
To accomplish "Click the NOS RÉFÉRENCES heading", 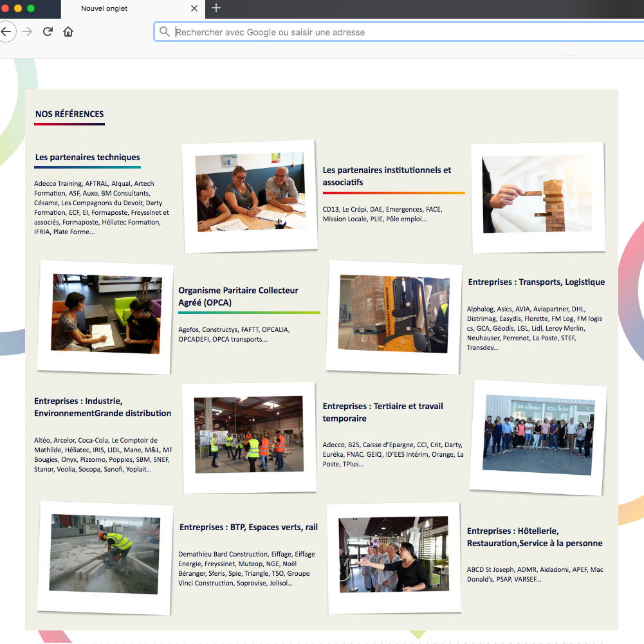I will [x=69, y=114].
